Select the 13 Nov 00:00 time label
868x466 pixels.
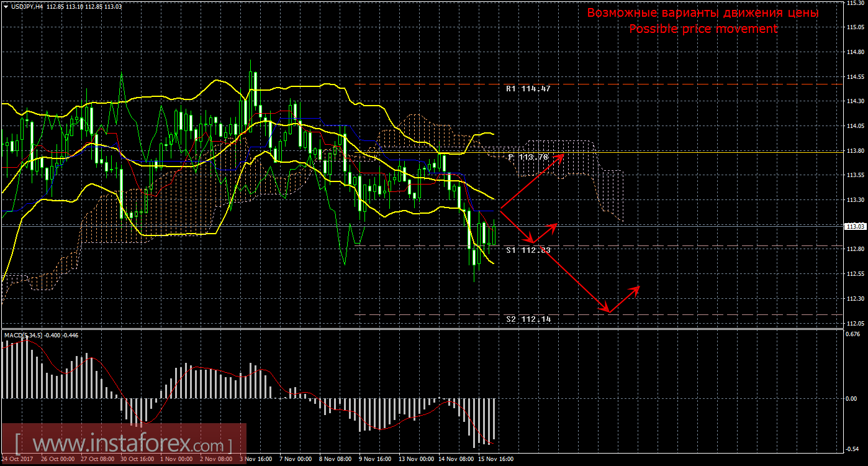click(415, 460)
